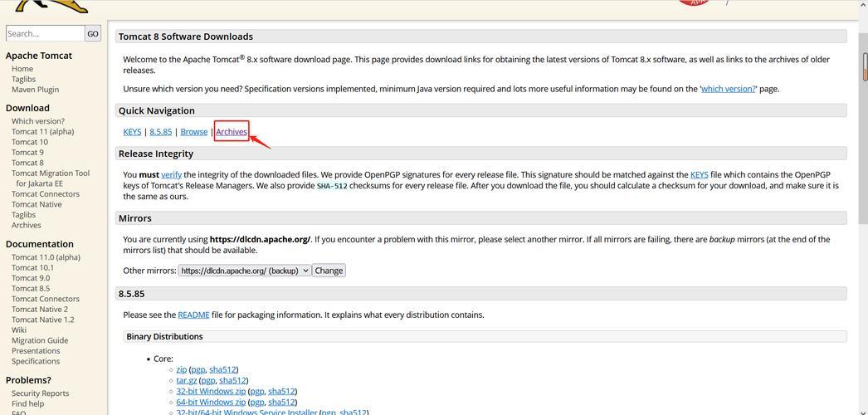The width and height of the screenshot is (868, 415).
Task: Follow the 'which version?' link in the intro
Action: (x=728, y=89)
